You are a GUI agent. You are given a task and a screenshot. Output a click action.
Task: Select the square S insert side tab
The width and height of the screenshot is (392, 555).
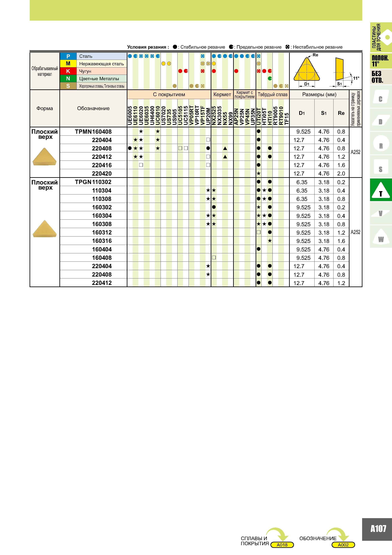click(381, 166)
